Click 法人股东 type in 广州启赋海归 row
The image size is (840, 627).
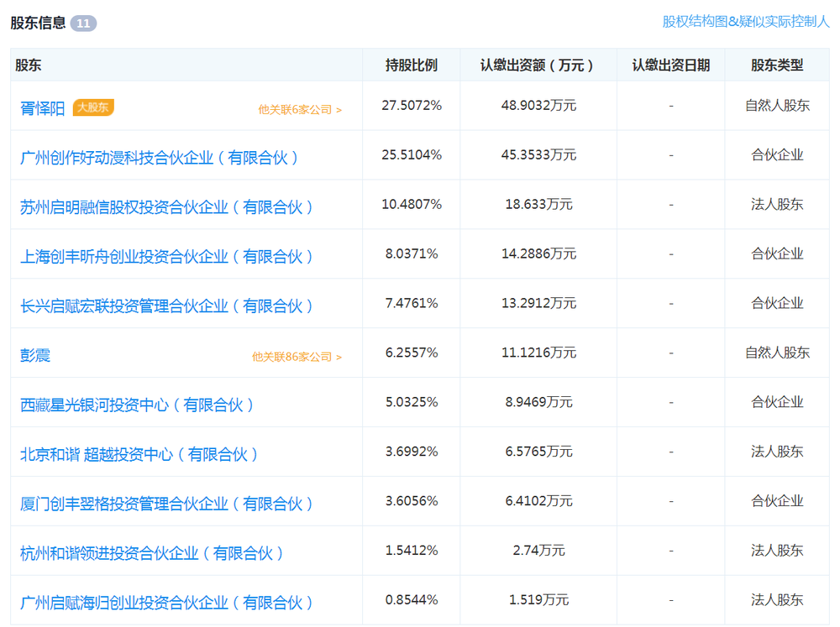click(777, 599)
